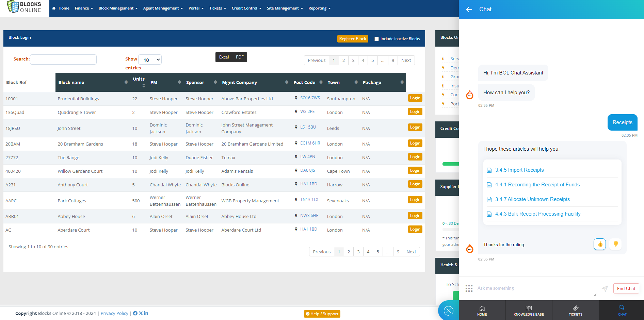Screen dimensions: 644x320
Task: Click the thumbs down rating icon
Action: click(x=616, y=244)
